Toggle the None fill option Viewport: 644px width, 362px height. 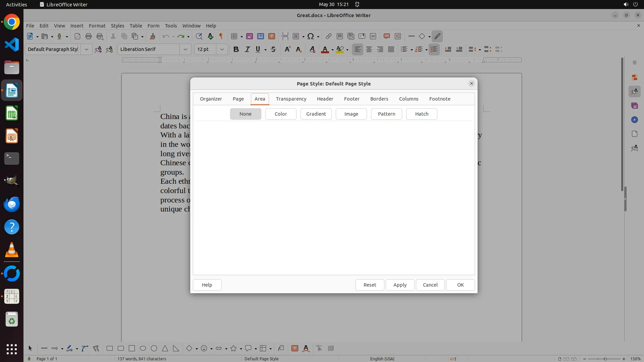(245, 114)
